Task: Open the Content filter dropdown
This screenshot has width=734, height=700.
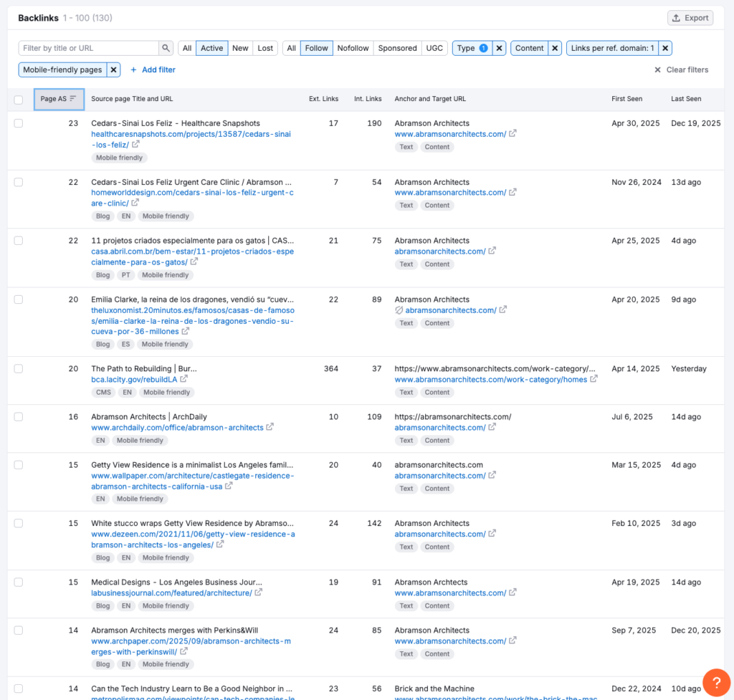Action: [x=529, y=48]
